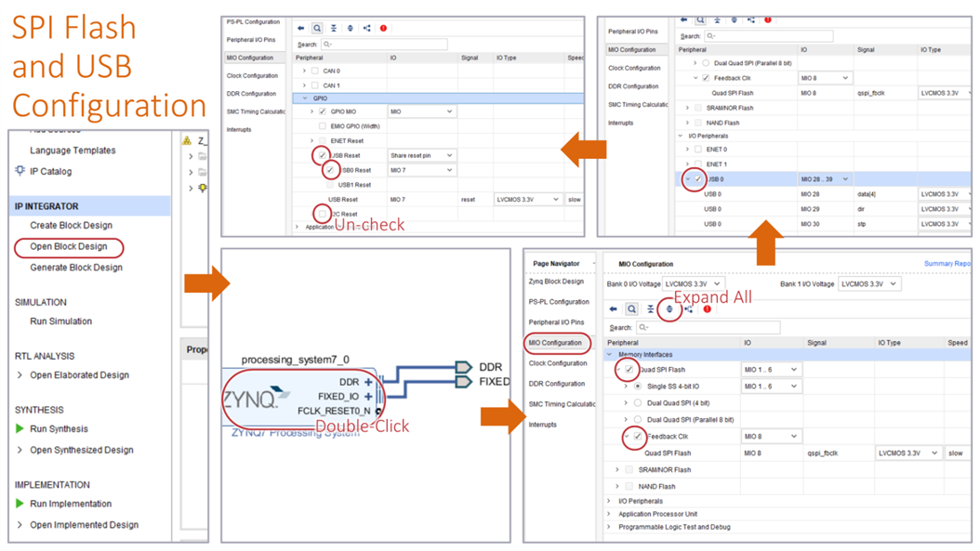Viewport: 980px width, 551px height.
Task: Click yellow warning triangle beside Z_ source
Action: (x=187, y=140)
